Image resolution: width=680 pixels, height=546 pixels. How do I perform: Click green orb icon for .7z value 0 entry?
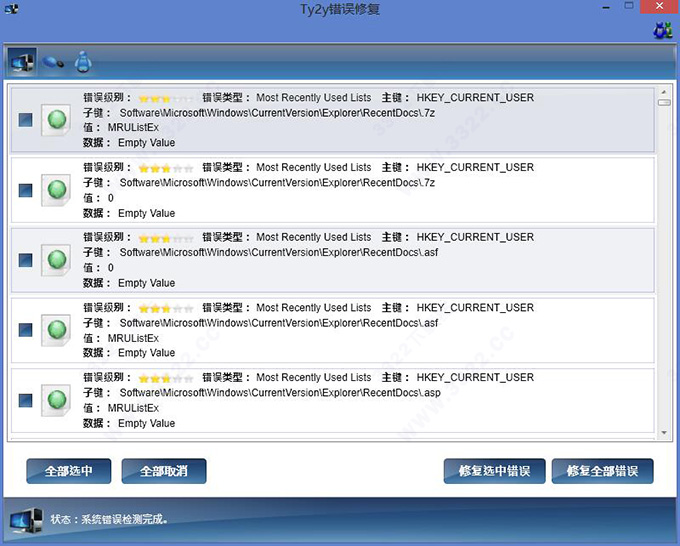click(x=56, y=190)
